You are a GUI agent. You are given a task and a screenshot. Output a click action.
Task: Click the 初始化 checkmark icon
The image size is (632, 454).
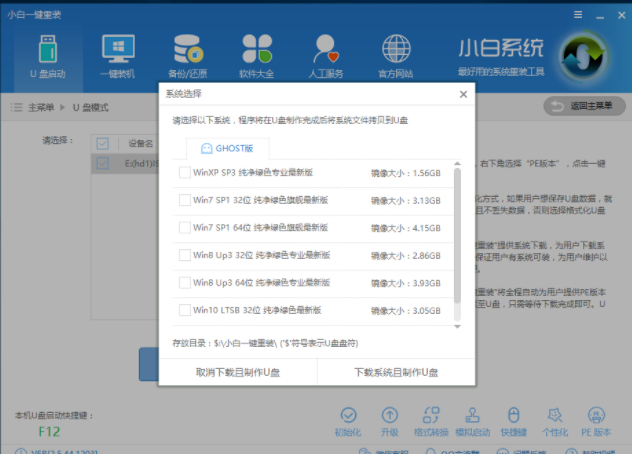pyautogui.click(x=349, y=415)
